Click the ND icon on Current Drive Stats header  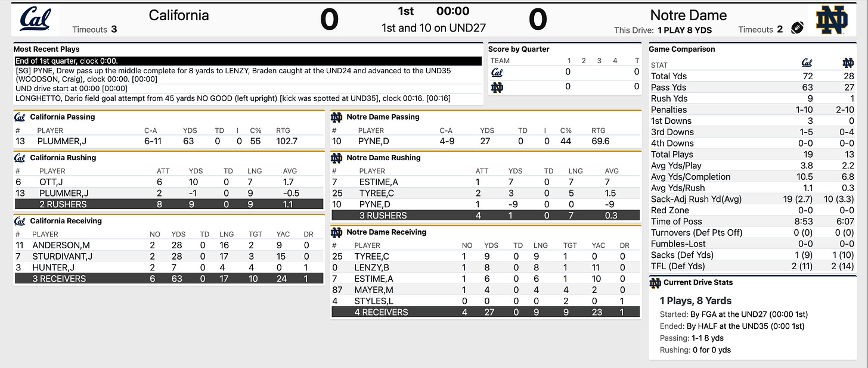click(x=655, y=283)
